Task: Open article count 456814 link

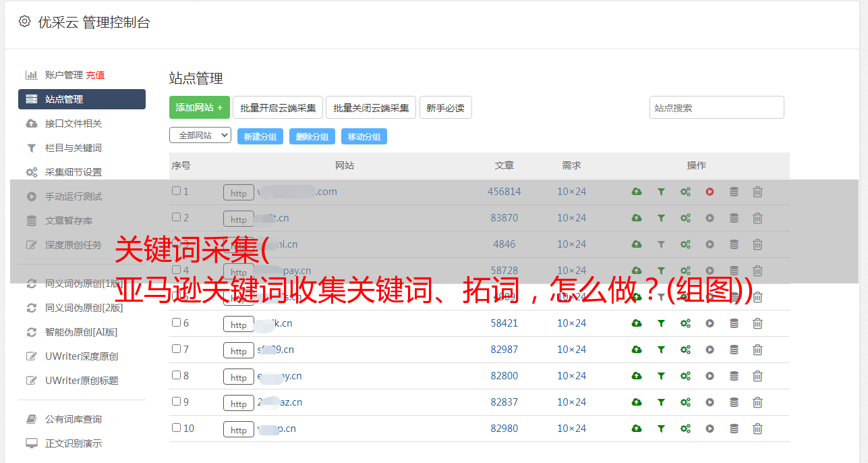Action: (504, 192)
